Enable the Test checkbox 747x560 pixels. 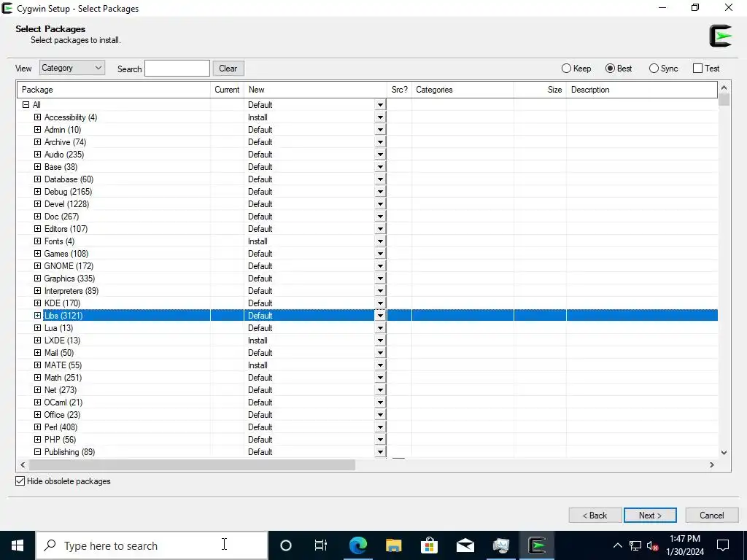(697, 68)
